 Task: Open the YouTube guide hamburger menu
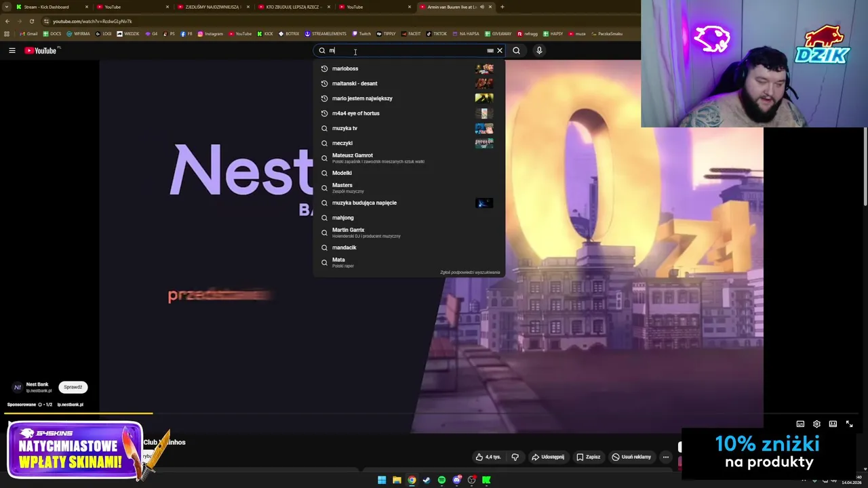click(12, 50)
